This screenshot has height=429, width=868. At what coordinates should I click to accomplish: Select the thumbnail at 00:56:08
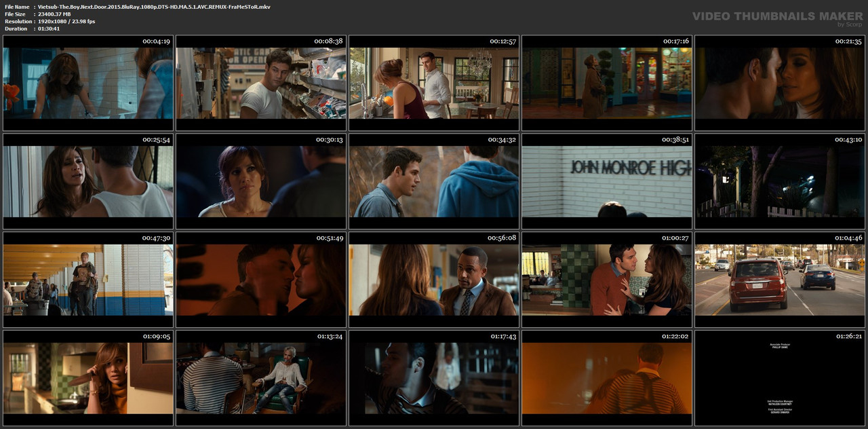pyautogui.click(x=434, y=280)
